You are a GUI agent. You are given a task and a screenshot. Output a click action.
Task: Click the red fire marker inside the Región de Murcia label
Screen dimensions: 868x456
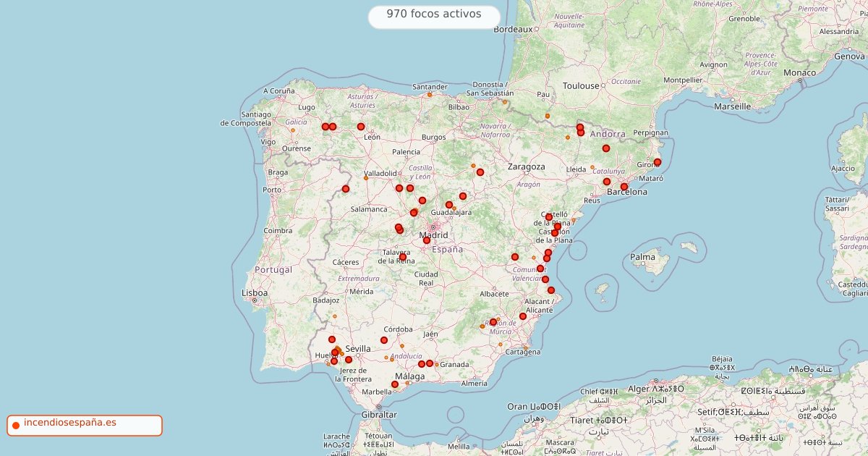coord(493,322)
